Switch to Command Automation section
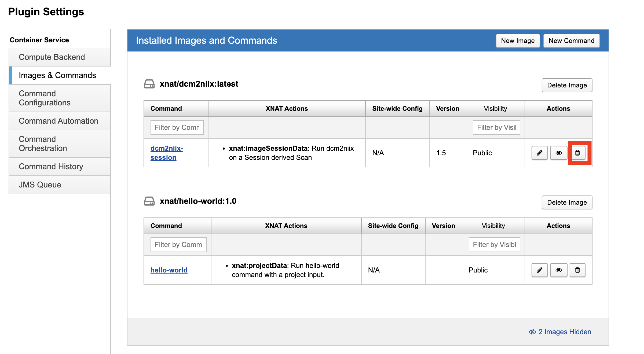The width and height of the screenshot is (644, 354). 58,121
